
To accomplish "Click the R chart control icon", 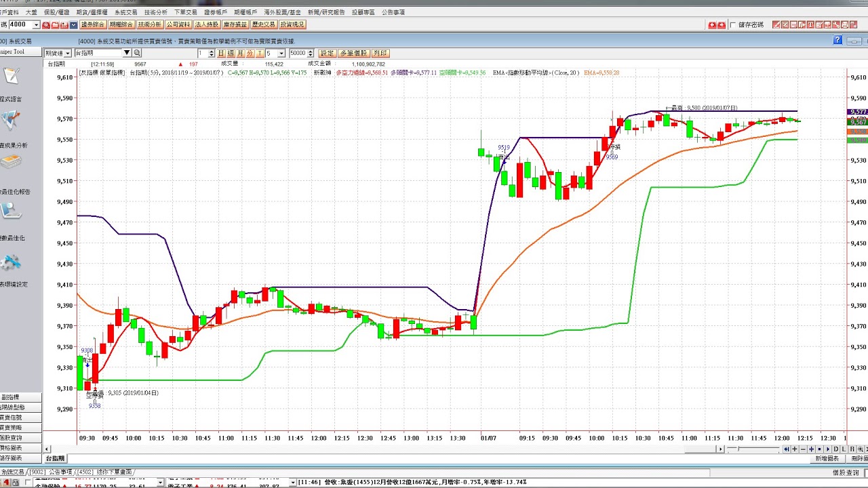I will [852, 449].
